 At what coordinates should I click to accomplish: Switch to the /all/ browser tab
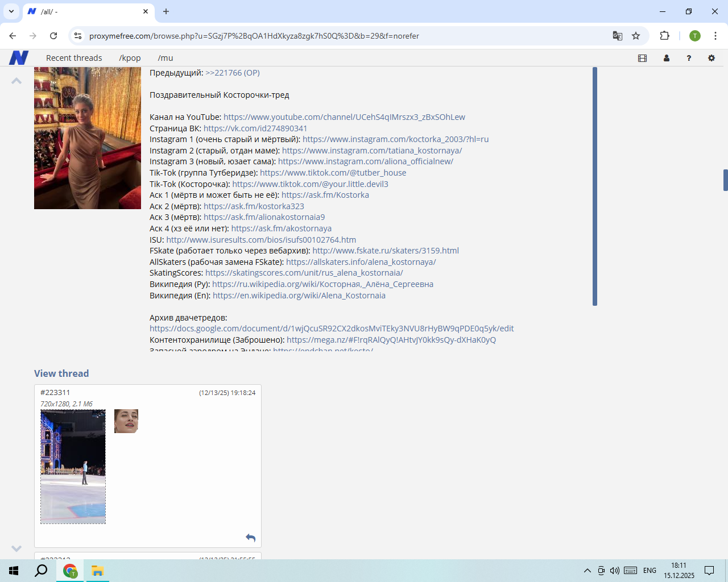[88, 11]
